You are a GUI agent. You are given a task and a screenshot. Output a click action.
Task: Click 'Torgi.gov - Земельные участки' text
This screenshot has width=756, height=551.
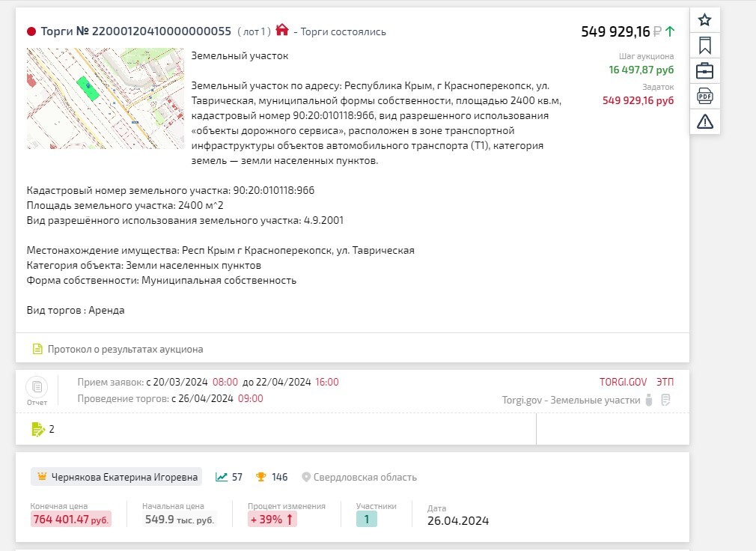pyautogui.click(x=571, y=400)
